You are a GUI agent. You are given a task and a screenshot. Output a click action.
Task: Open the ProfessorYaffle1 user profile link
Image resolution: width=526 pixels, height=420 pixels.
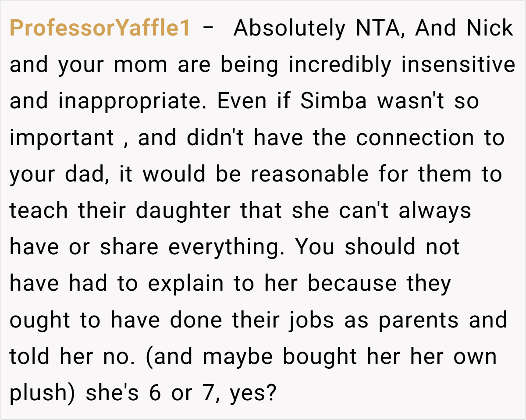click(100, 29)
